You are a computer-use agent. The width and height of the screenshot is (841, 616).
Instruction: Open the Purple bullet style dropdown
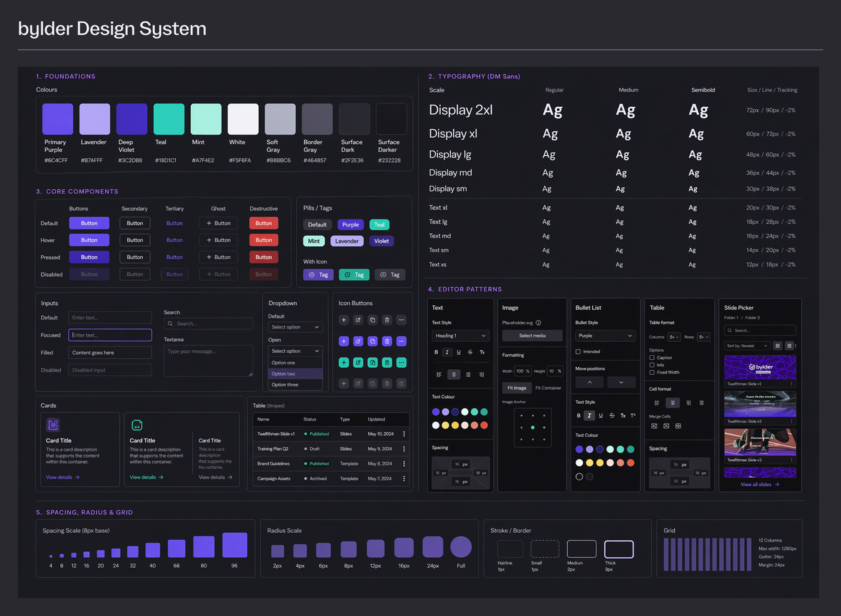[x=605, y=335]
